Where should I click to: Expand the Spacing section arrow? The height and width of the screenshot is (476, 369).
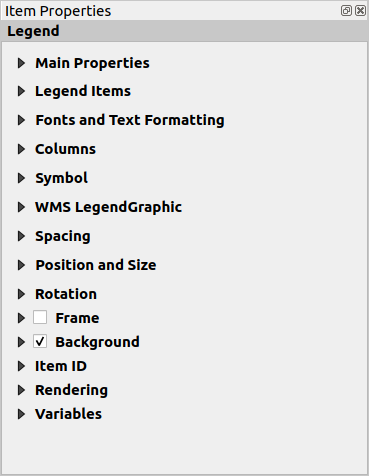[21, 236]
